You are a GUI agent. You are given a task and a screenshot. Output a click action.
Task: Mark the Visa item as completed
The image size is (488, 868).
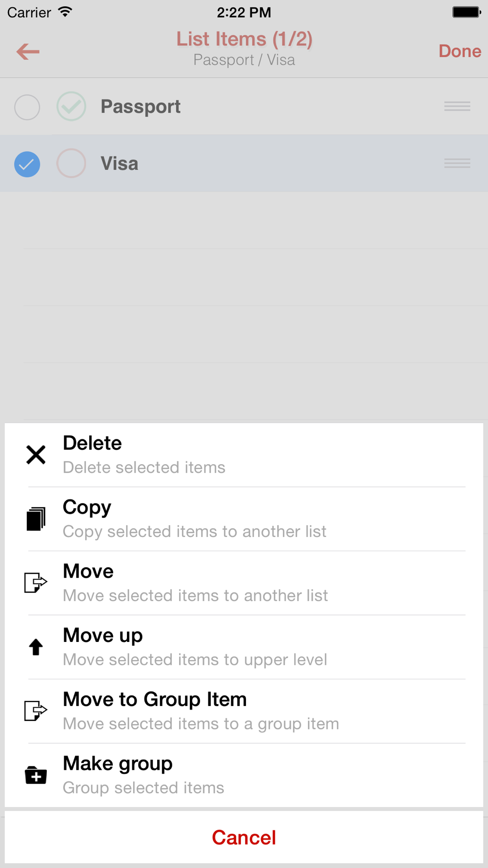pyautogui.click(x=71, y=163)
